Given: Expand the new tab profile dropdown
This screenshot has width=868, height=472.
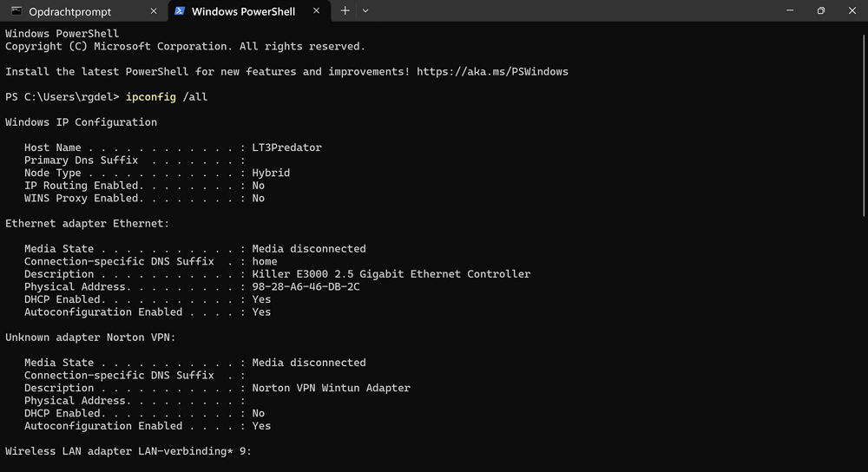Looking at the screenshot, I should click(x=365, y=10).
